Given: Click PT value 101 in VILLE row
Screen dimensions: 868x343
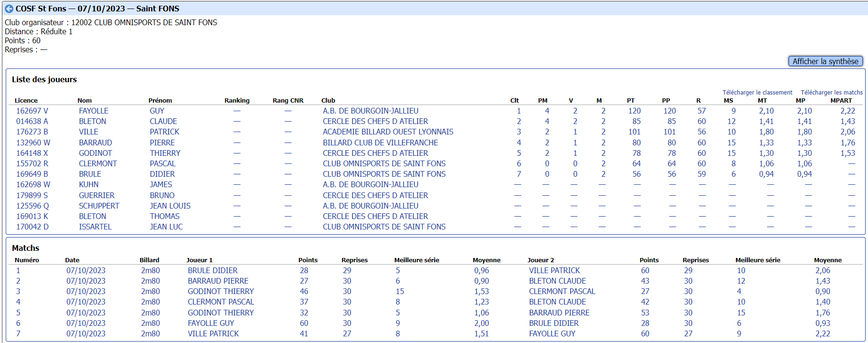Looking at the screenshot, I should tap(634, 132).
